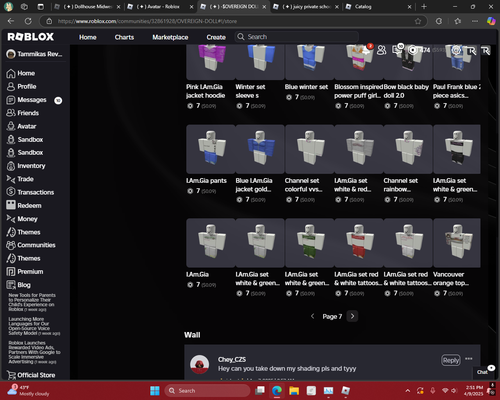
Task: Go to the previous store page
Action: 312,316
